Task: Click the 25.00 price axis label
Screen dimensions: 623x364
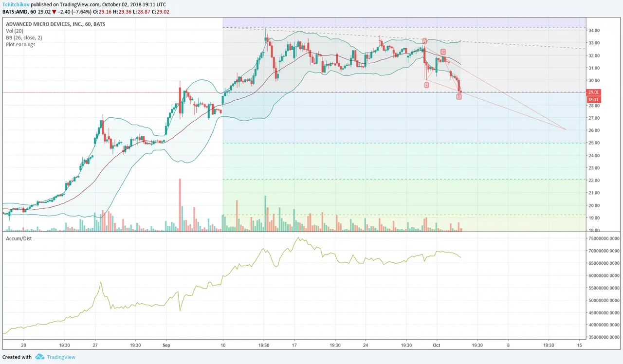Action: [595, 143]
